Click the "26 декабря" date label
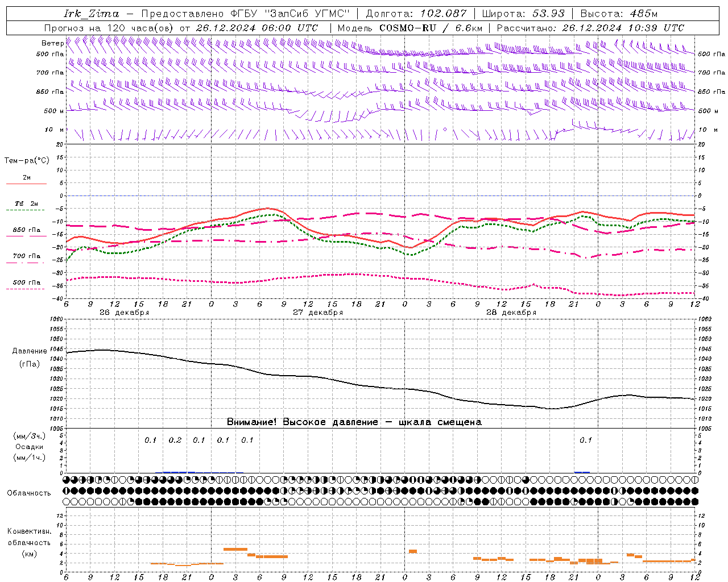 click(124, 313)
